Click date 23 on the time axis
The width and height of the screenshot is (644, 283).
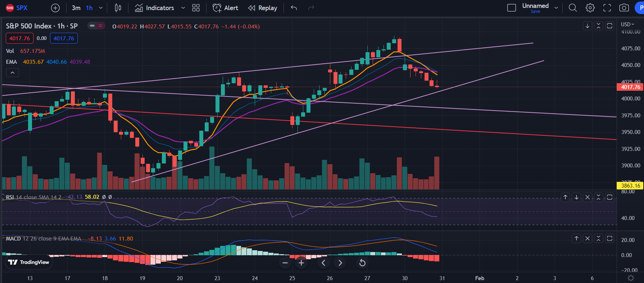click(x=217, y=278)
